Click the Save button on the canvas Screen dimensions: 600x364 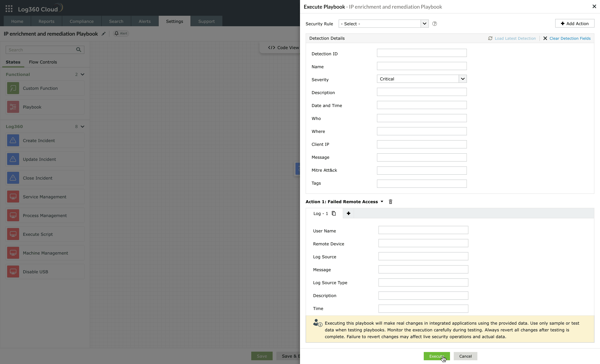262,356
